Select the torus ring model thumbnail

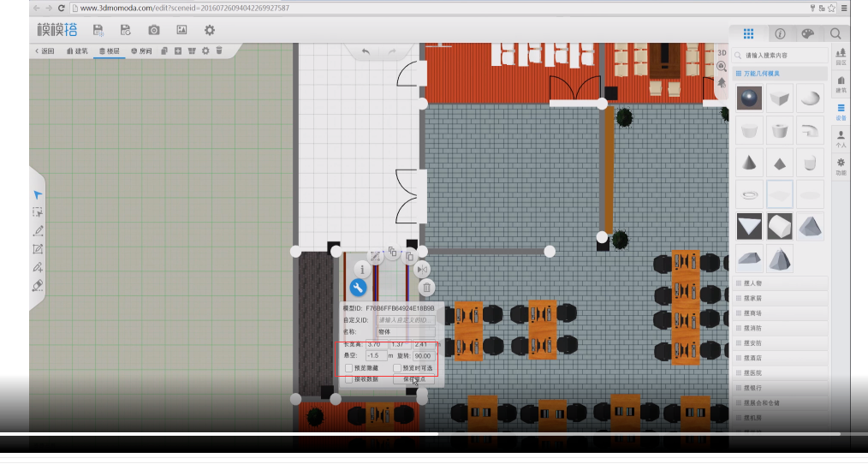(749, 195)
